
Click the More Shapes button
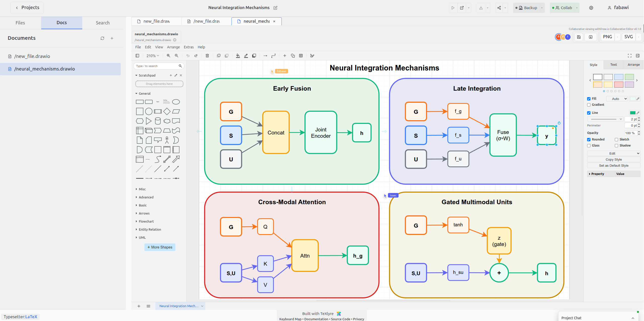click(x=160, y=247)
